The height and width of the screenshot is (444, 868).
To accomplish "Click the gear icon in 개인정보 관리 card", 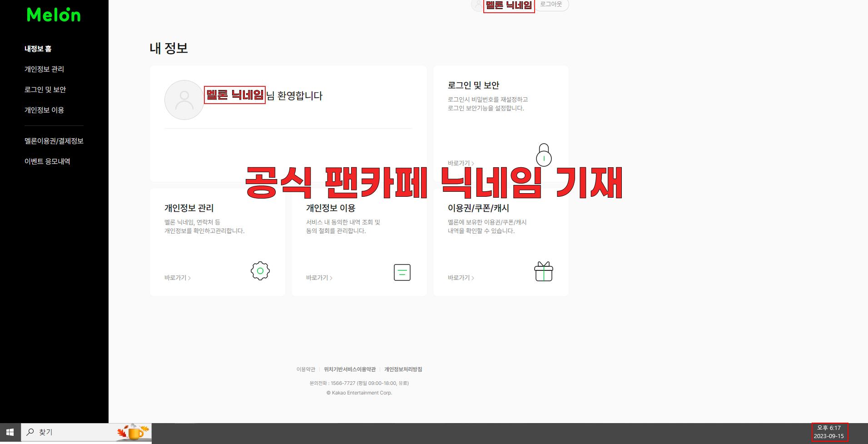I will [260, 271].
